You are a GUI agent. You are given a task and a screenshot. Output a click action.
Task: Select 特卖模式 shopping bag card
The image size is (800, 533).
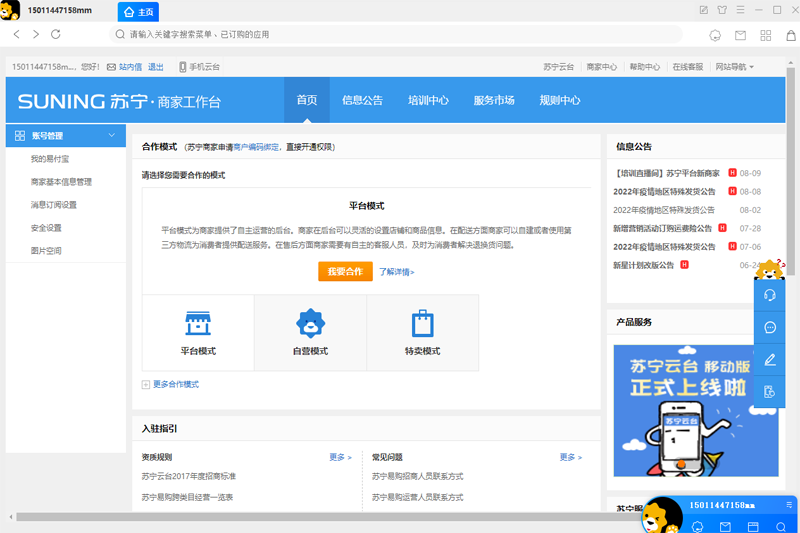click(x=422, y=333)
